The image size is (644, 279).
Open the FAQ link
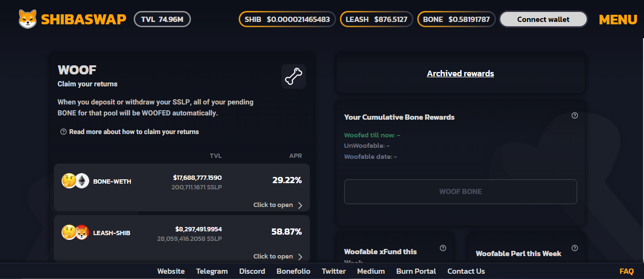627,271
